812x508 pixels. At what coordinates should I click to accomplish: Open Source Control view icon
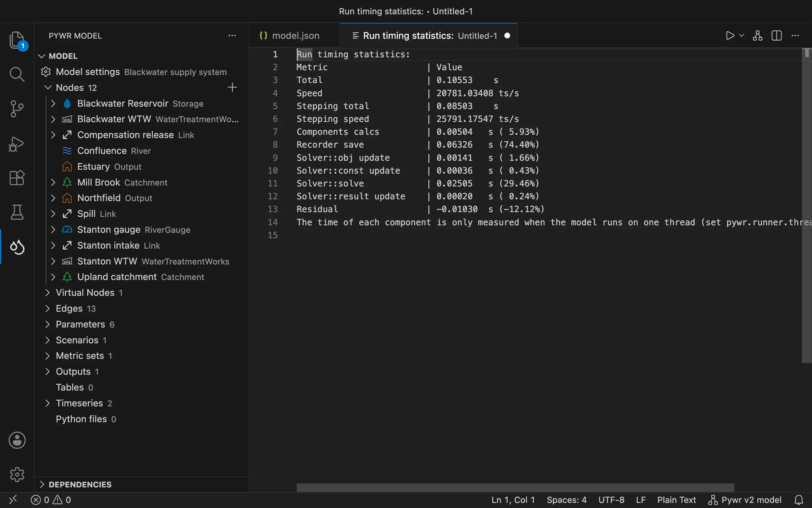[x=17, y=109]
